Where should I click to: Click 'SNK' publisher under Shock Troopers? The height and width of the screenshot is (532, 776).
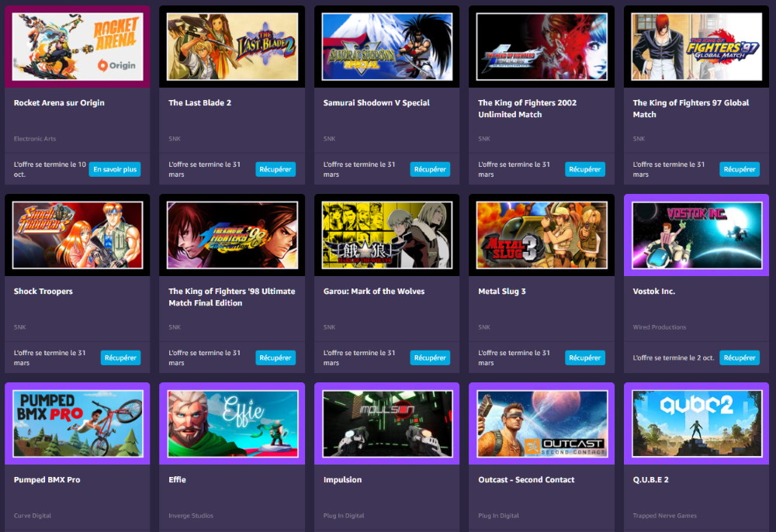tap(20, 327)
